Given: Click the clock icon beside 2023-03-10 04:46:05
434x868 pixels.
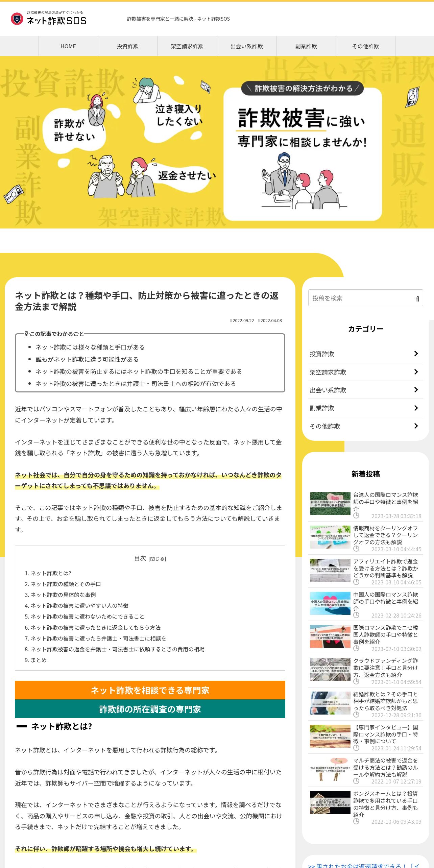Looking at the screenshot, I should tap(356, 582).
